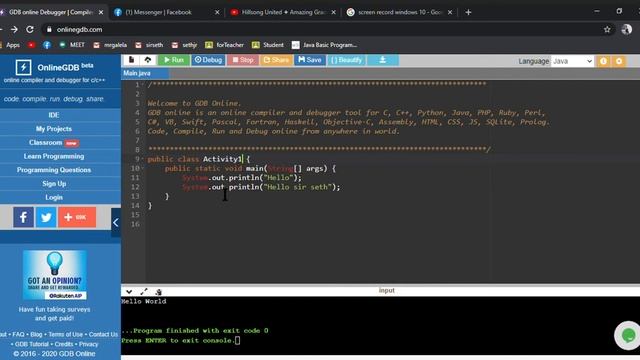Fold the comment block at line 1
Screen dimensions: 640x360
(142, 84)
